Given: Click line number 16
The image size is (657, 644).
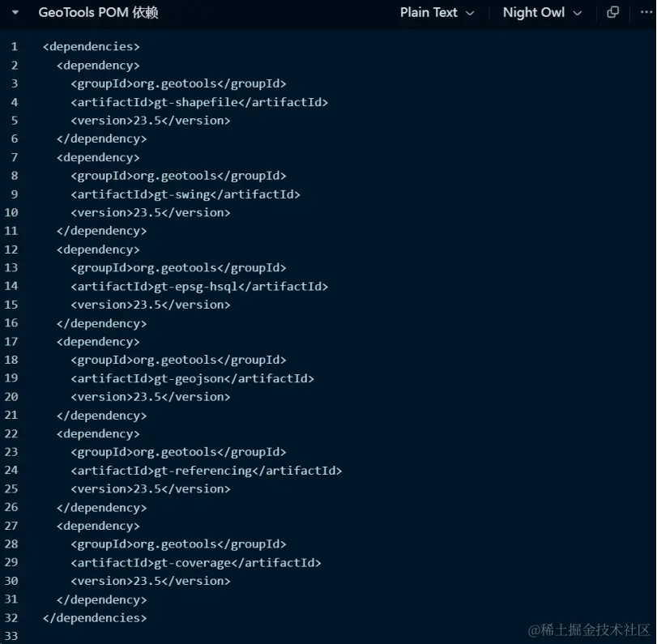Looking at the screenshot, I should click(11, 323).
